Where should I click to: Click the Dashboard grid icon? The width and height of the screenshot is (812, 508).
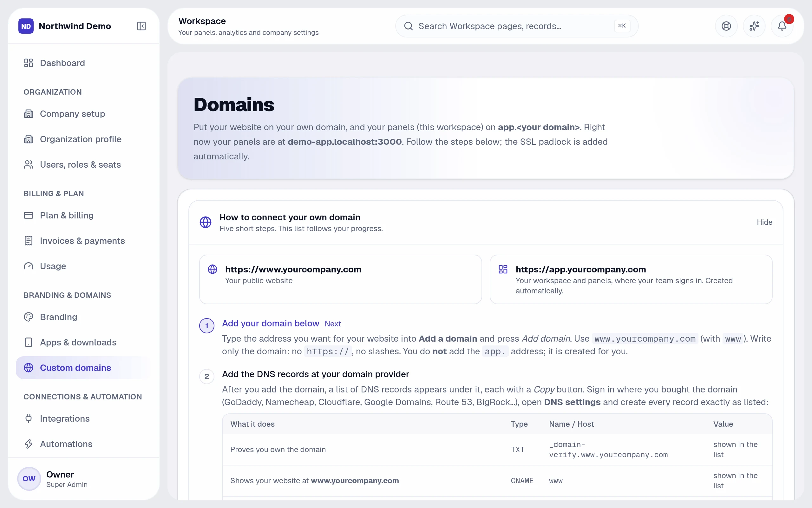point(29,63)
